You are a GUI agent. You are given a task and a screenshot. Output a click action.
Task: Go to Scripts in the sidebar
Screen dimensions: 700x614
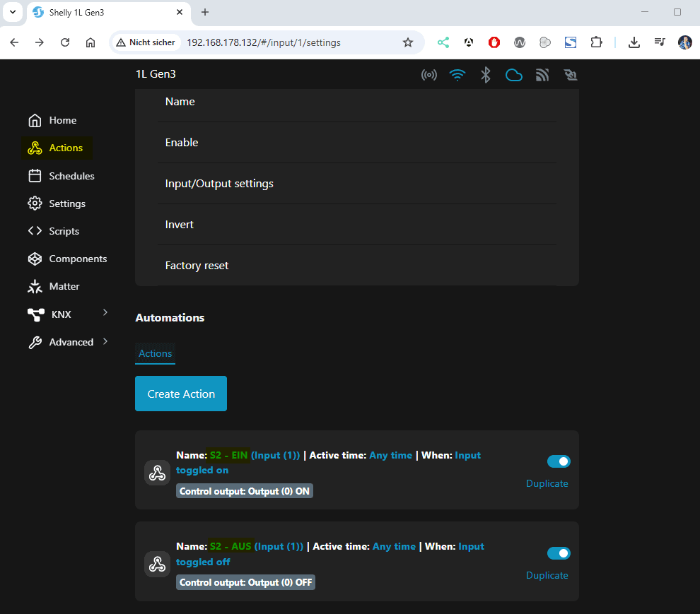coord(64,231)
